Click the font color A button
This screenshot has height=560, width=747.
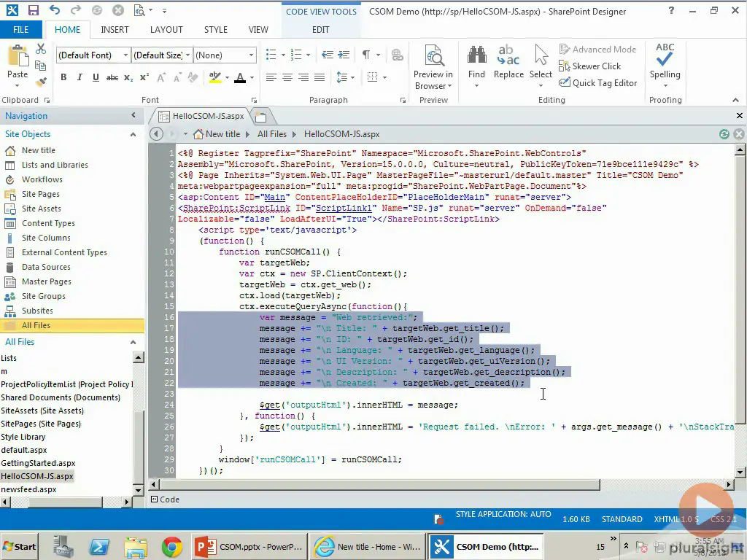coord(240,77)
